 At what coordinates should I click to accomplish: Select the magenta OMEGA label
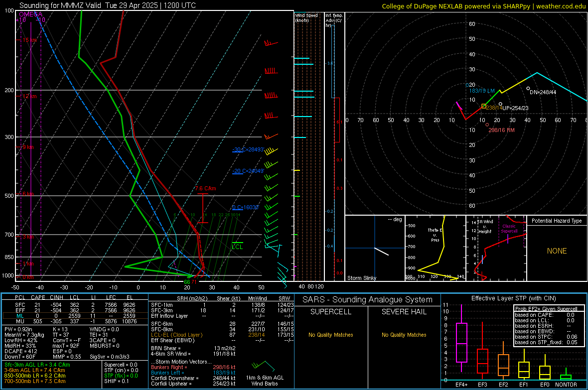(30, 14)
